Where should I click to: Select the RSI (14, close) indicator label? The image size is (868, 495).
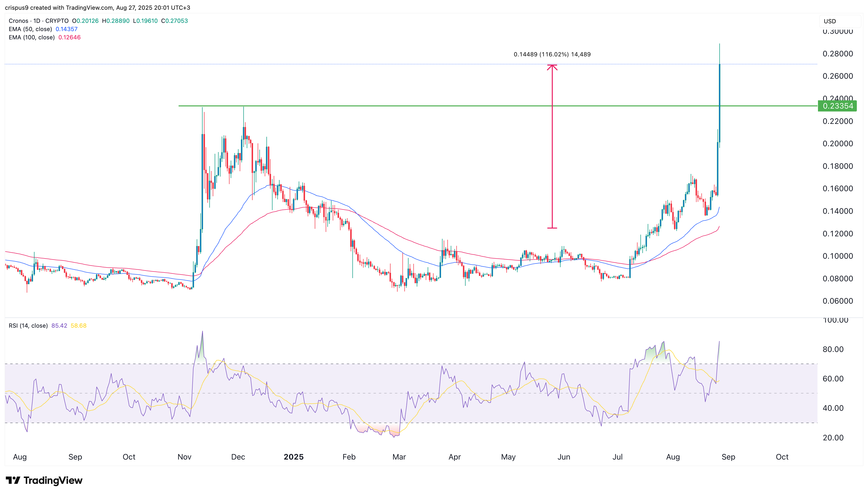tap(28, 326)
